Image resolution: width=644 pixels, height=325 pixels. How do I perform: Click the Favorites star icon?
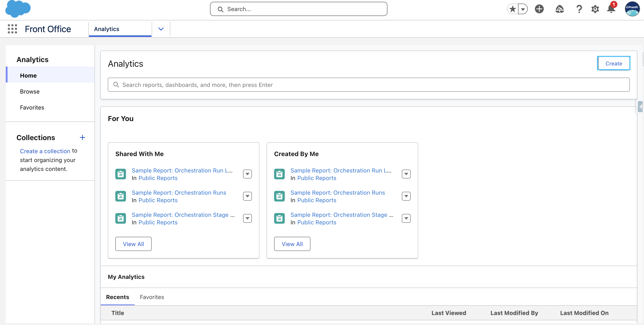click(512, 9)
